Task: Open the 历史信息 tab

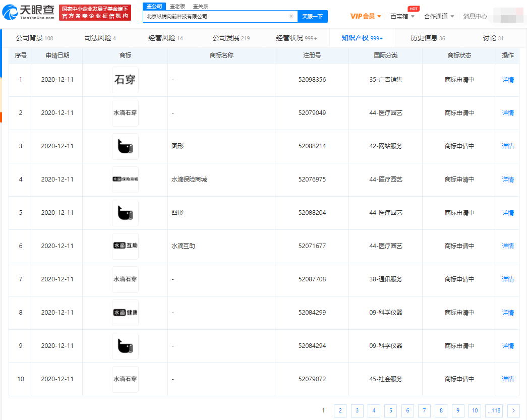Action: (428, 38)
